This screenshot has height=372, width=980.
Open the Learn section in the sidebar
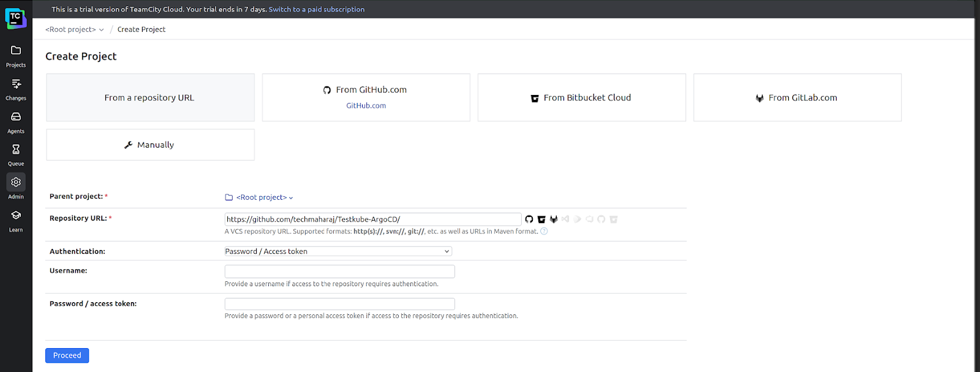pos(16,221)
